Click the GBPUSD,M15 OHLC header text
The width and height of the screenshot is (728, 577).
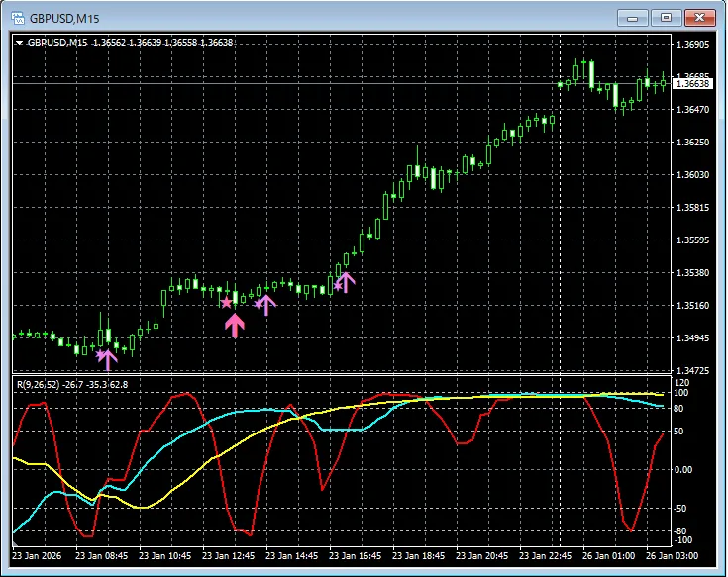point(130,43)
